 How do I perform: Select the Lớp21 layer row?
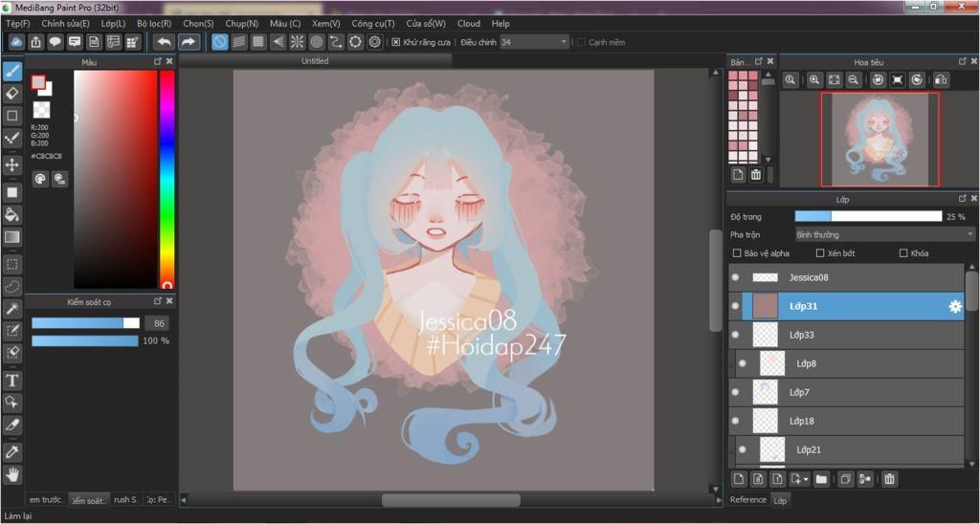tap(846, 449)
